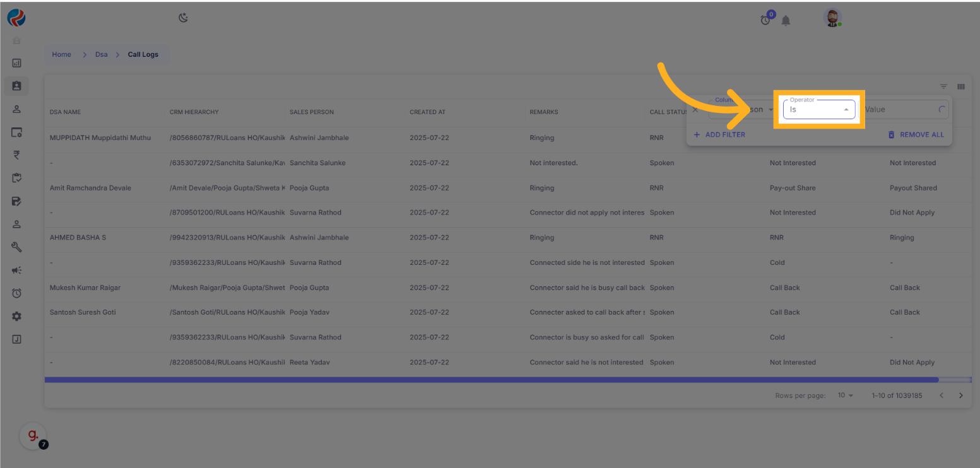Open the Operator dropdown
980x468 pixels.
click(x=818, y=110)
